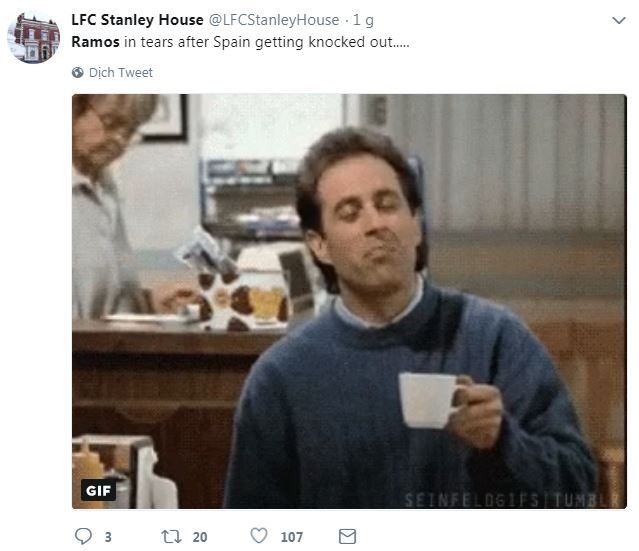Click the LFC Stanley House display name
Screen dimensions: 639x551
click(x=137, y=20)
